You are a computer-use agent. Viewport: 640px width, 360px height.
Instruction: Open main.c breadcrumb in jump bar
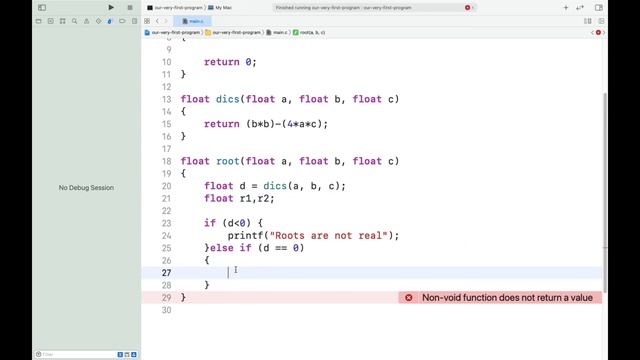pyautogui.click(x=277, y=32)
